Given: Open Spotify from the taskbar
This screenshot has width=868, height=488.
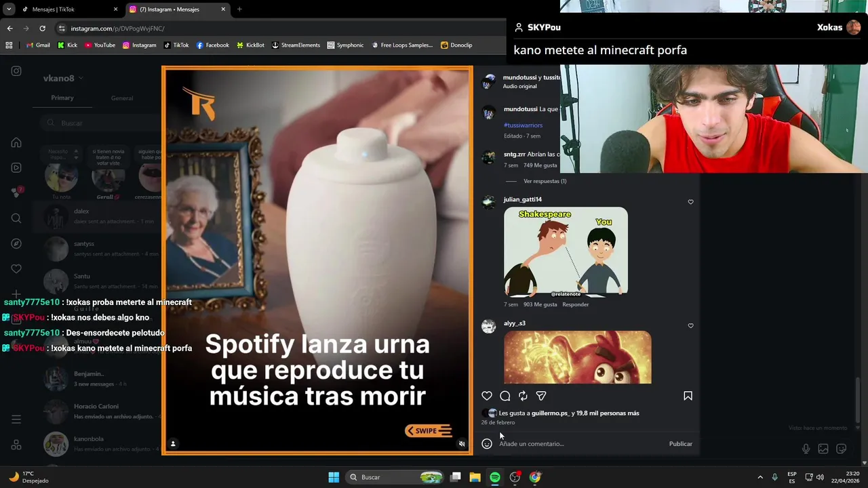Looking at the screenshot, I should [x=495, y=477].
